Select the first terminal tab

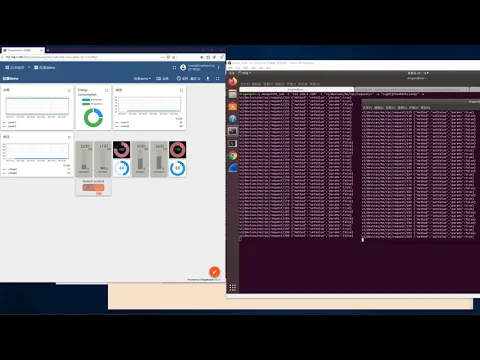(x=296, y=89)
